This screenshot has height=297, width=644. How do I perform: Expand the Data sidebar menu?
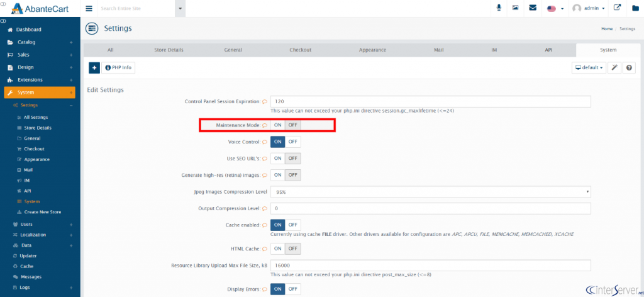click(43, 245)
